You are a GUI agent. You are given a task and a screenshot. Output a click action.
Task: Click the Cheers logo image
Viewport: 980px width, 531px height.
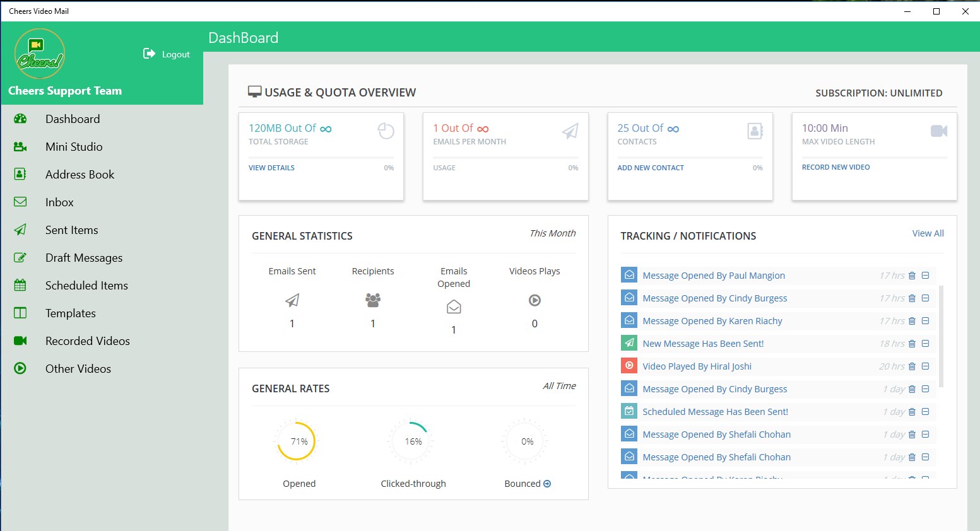point(40,54)
